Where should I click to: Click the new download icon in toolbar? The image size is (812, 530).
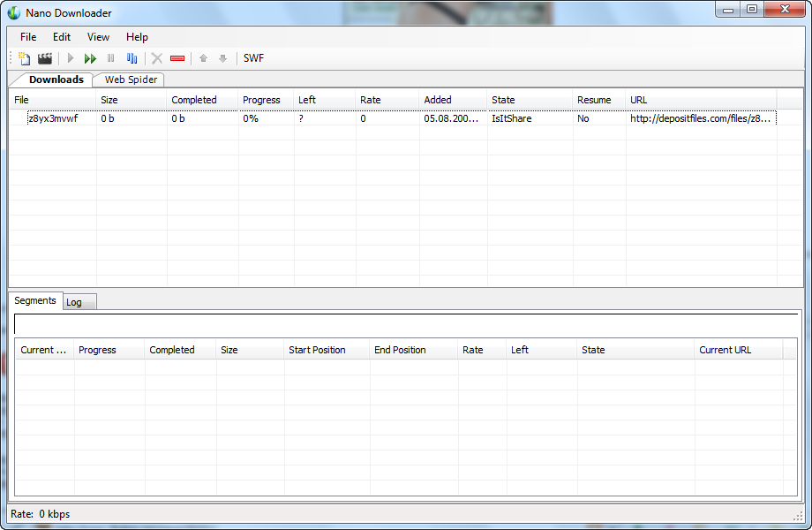tap(25, 58)
